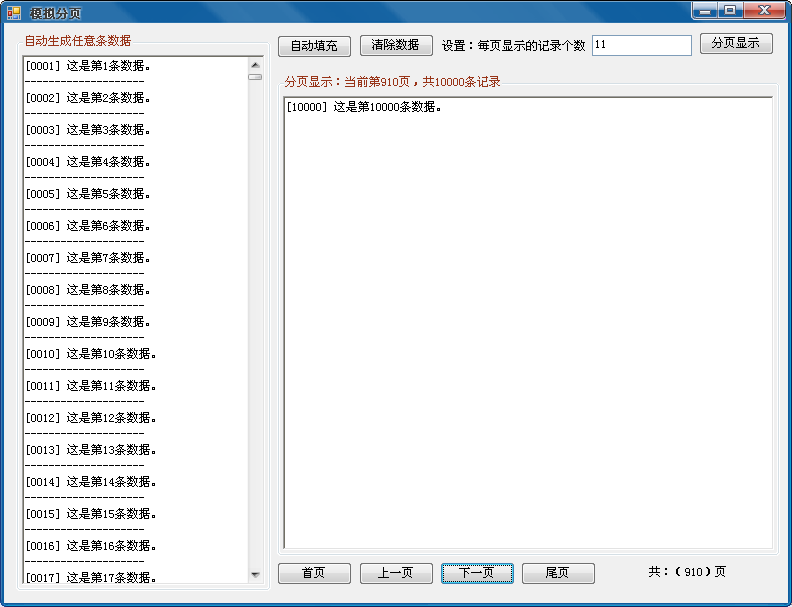Click the scroll down arrow in left list

click(255, 575)
